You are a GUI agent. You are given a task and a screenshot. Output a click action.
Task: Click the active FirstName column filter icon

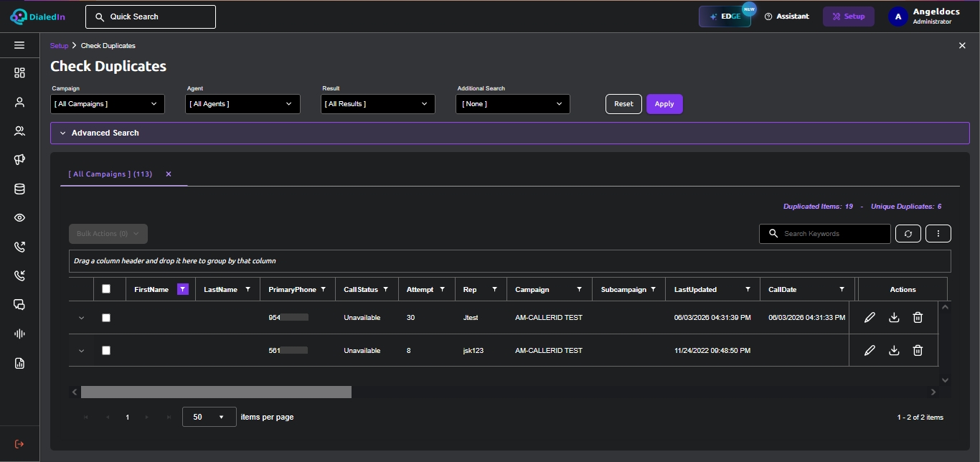(x=183, y=289)
